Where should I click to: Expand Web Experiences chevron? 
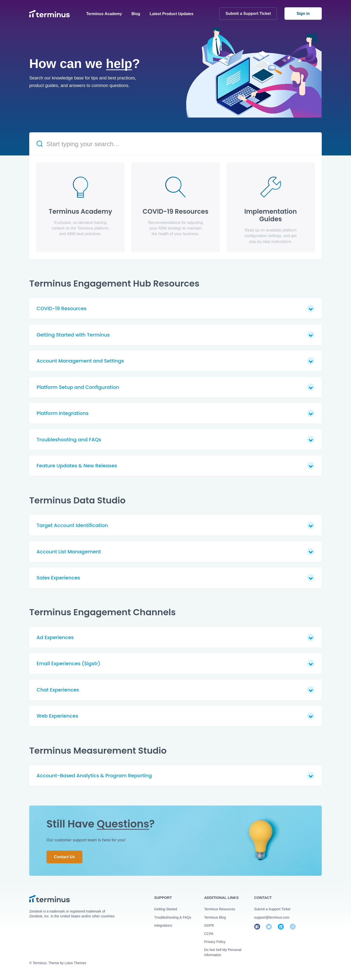pyautogui.click(x=311, y=716)
